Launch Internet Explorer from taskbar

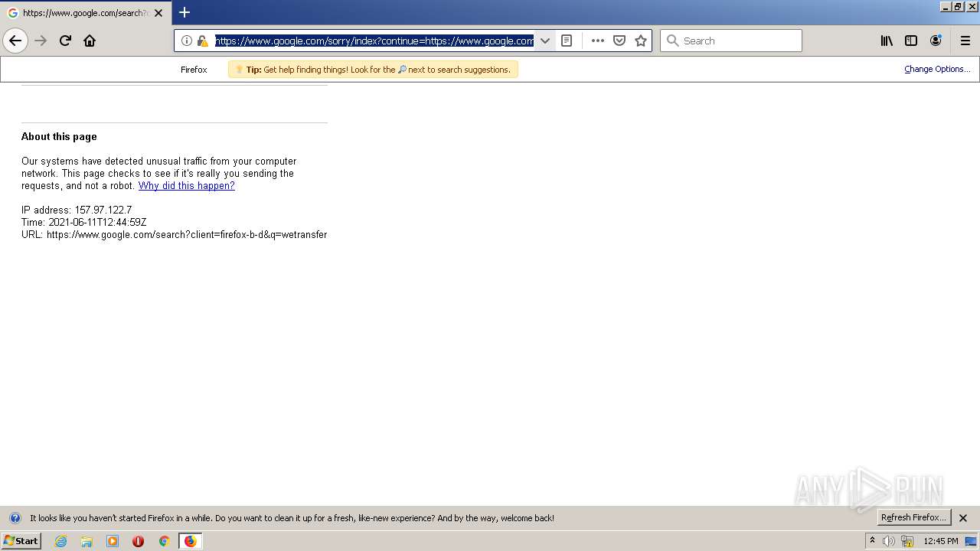pos(61,541)
